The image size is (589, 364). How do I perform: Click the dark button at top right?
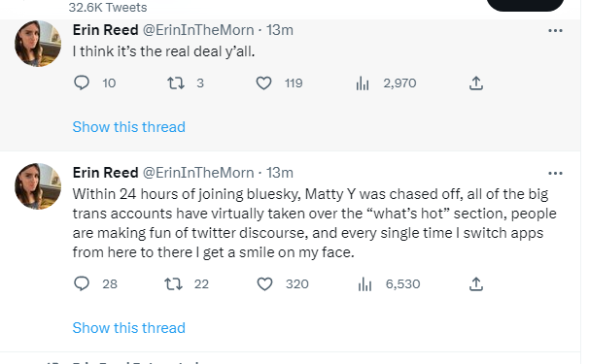pos(525,5)
